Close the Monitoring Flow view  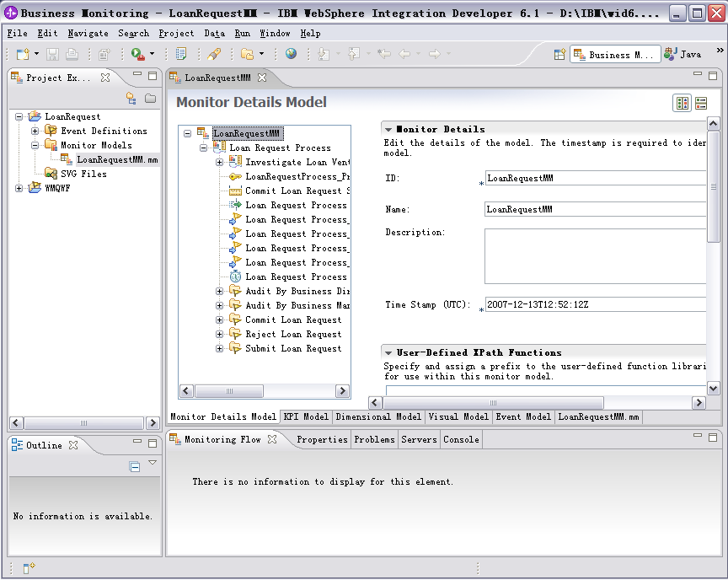pos(272,439)
